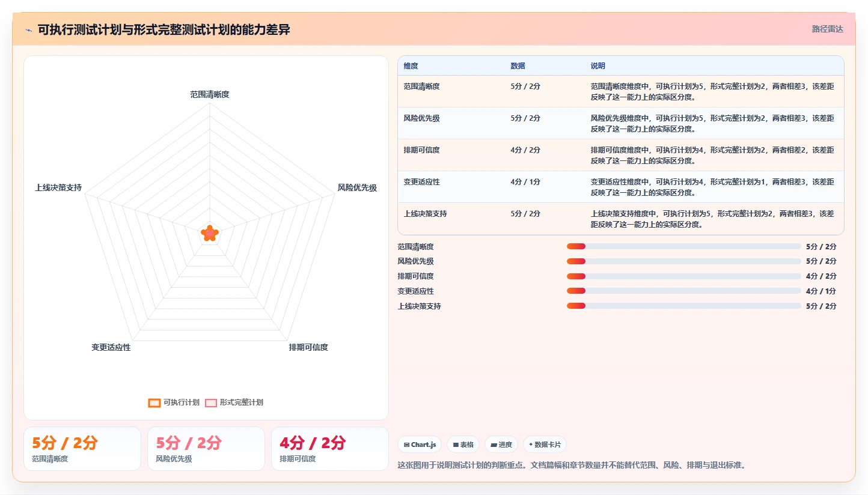Click the 排期可信度 data card
Image resolution: width=868 pixels, height=495 pixels.
click(x=330, y=449)
